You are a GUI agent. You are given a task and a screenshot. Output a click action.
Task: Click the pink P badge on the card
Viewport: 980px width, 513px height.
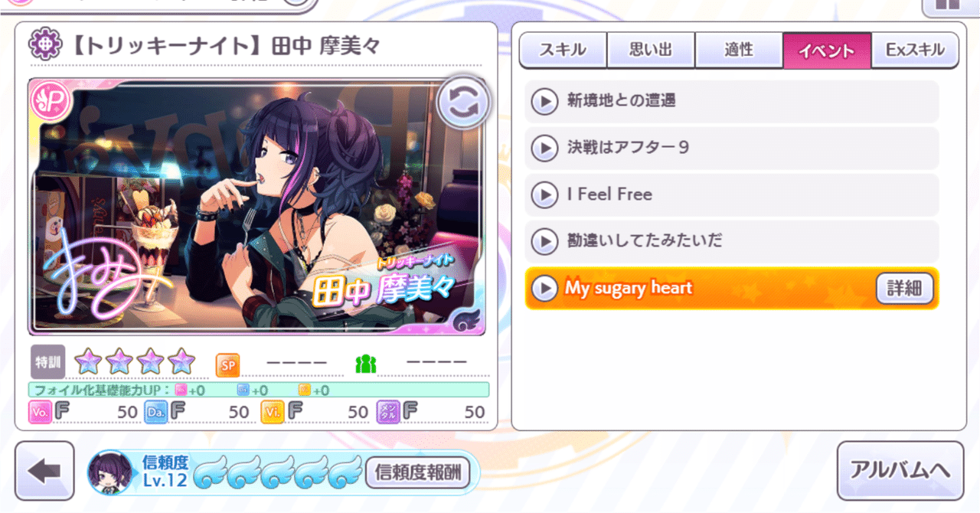tap(52, 100)
